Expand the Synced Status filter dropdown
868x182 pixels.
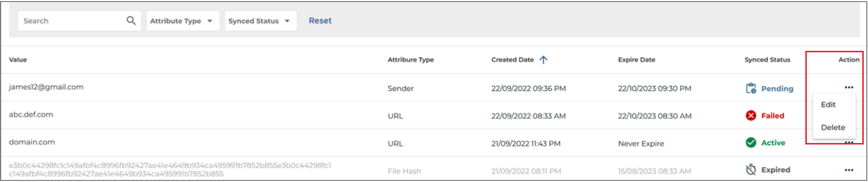(x=261, y=21)
